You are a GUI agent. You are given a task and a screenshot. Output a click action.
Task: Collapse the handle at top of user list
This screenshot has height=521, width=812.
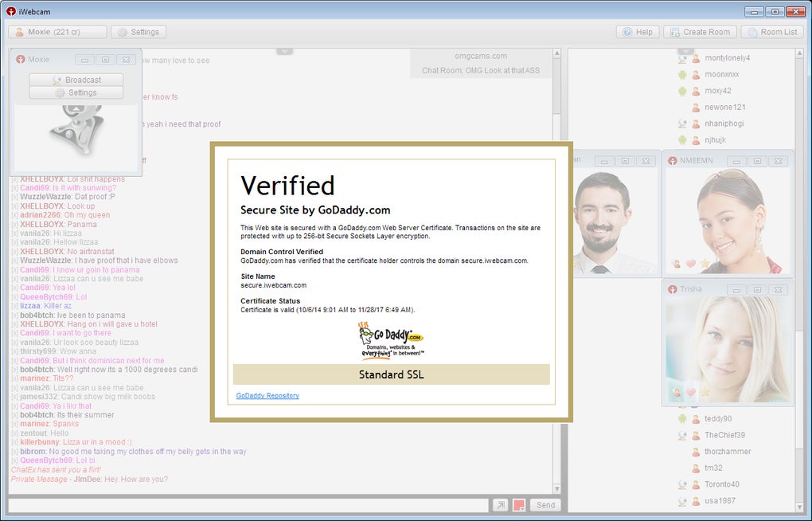[685, 51]
